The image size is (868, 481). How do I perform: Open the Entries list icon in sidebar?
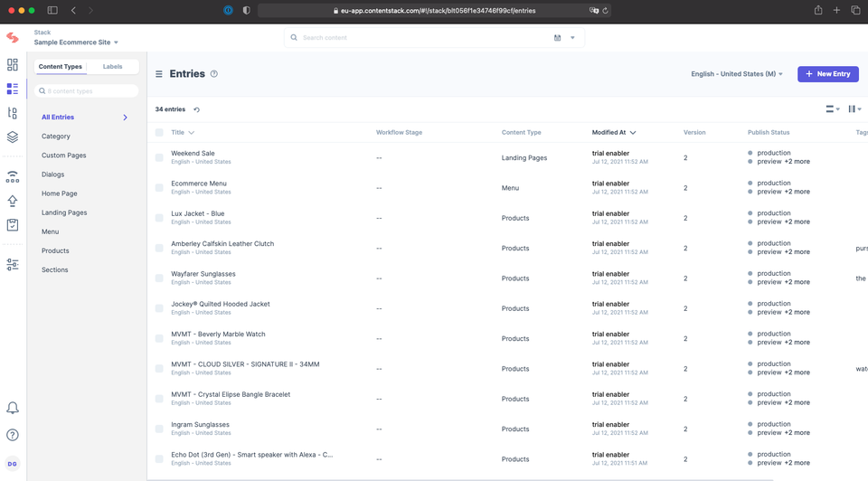tap(12, 89)
